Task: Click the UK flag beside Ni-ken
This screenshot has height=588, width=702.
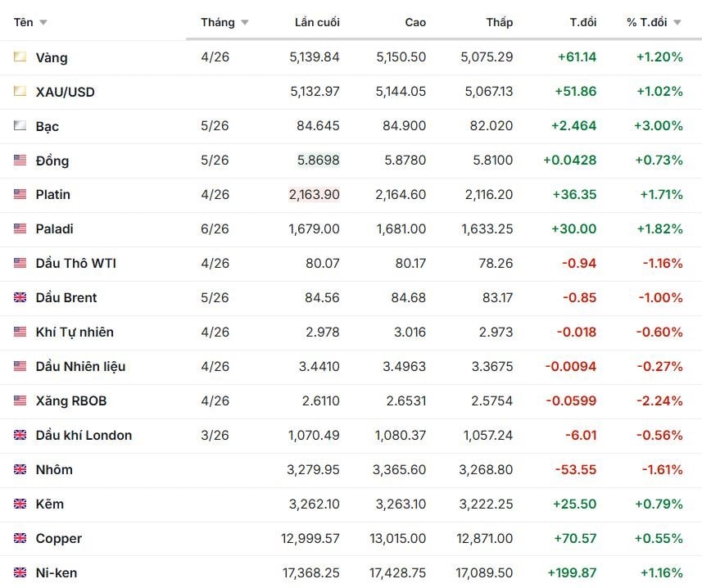Action: pyautogui.click(x=20, y=573)
